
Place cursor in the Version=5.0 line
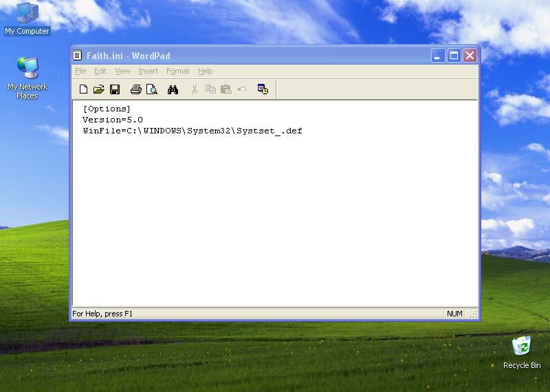113,120
